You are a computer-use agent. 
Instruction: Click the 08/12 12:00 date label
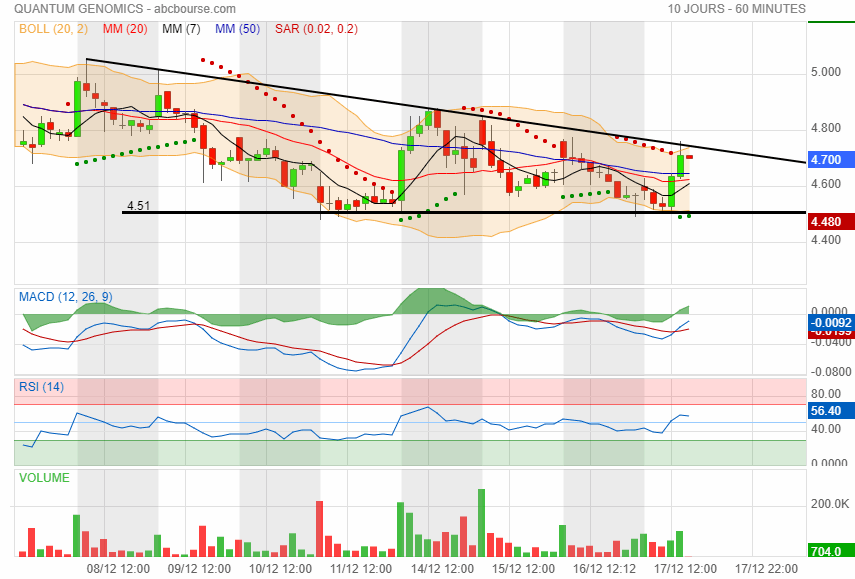pos(118,569)
